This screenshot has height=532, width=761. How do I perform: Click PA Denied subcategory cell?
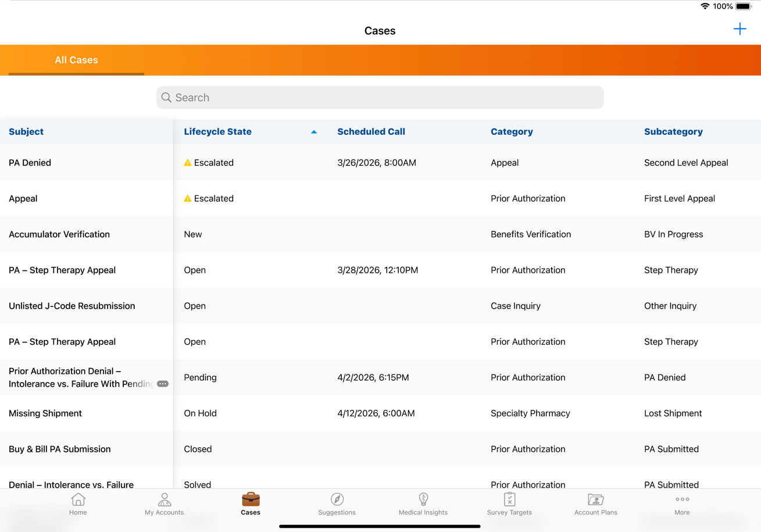coord(665,377)
